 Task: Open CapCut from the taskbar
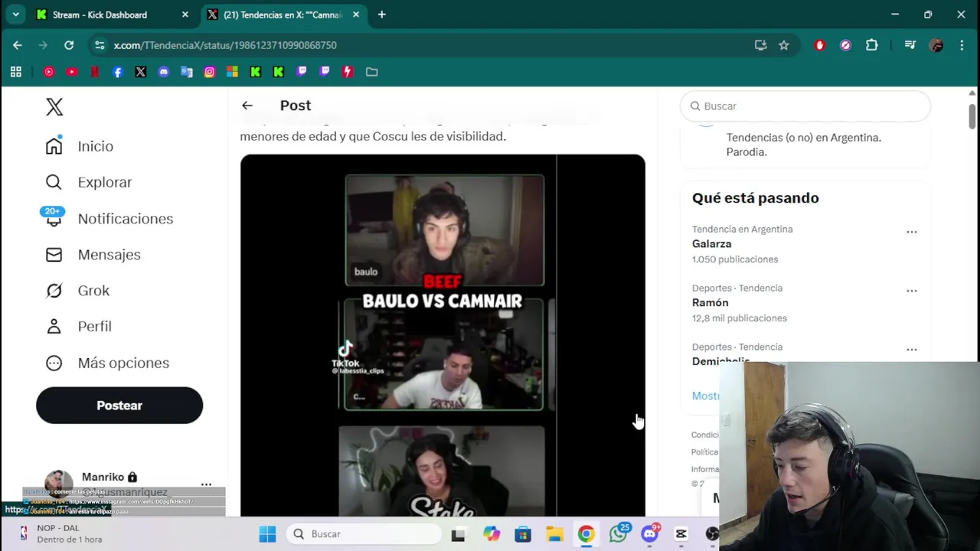(681, 534)
